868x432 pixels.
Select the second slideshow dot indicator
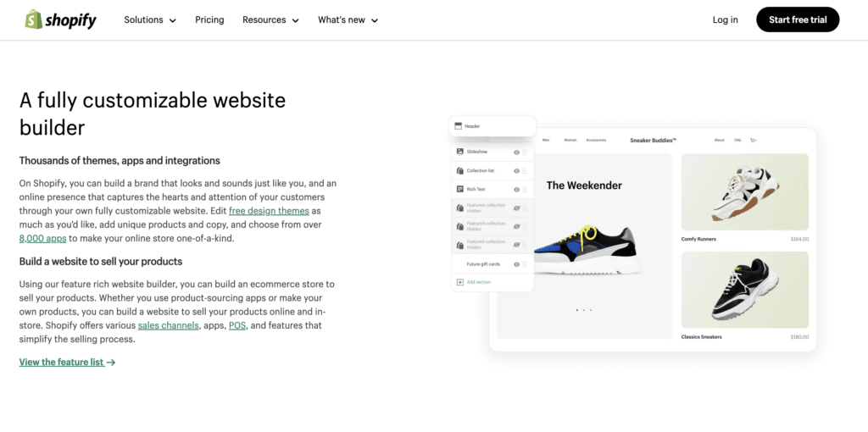[x=584, y=310]
